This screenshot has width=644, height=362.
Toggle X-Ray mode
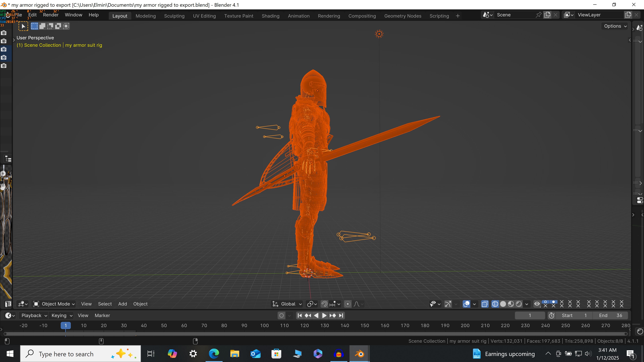[485, 304]
